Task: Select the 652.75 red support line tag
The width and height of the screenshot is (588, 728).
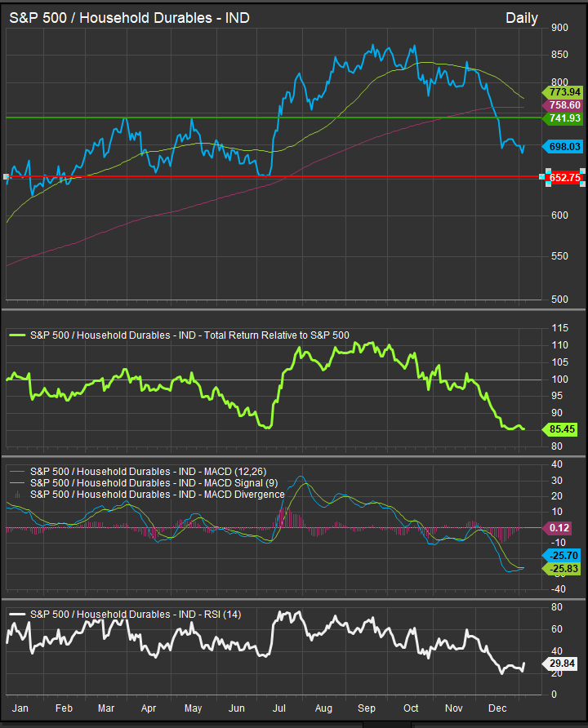Action: [564, 177]
